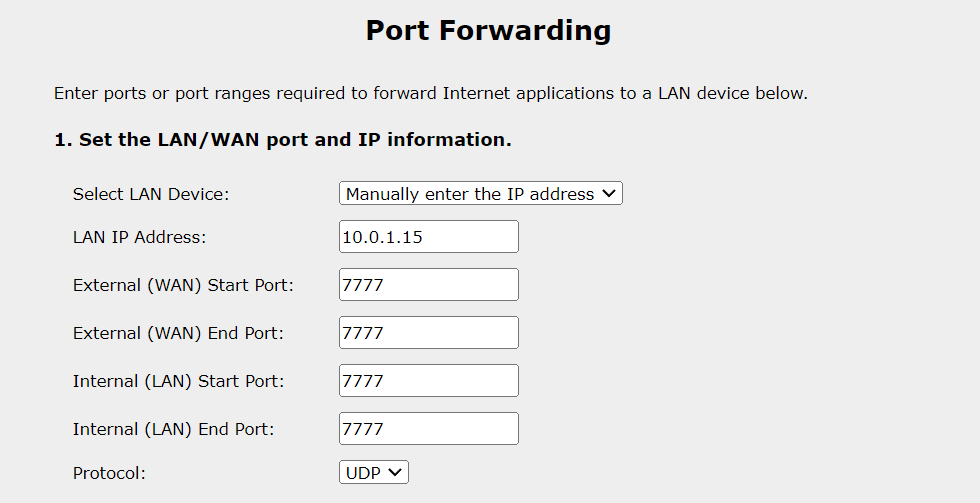This screenshot has height=503, width=980.
Task: Click into the LAN IP Address field
Action: pos(429,237)
